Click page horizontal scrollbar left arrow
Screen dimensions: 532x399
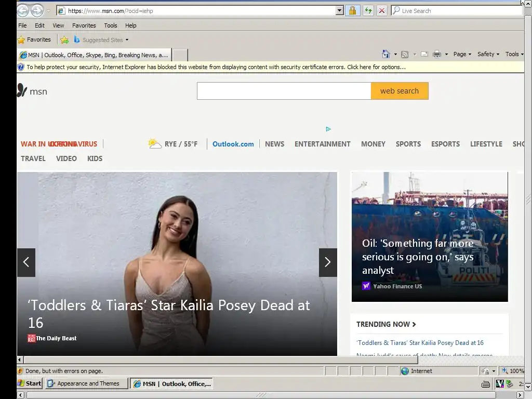coord(20,360)
